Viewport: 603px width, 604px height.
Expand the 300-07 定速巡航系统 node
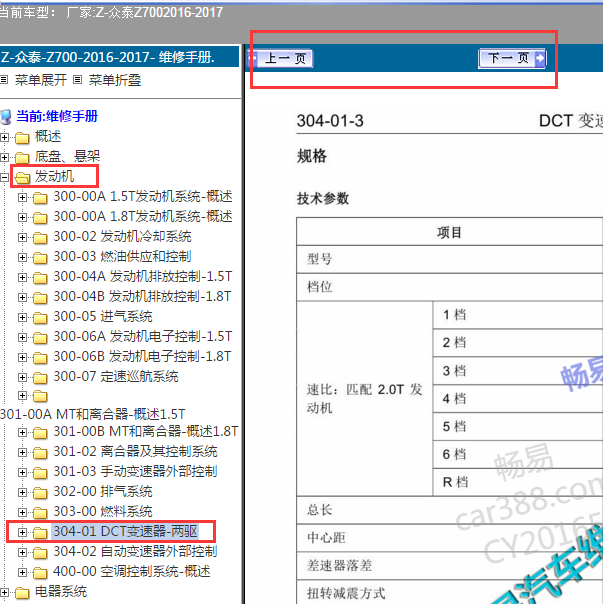click(22, 378)
